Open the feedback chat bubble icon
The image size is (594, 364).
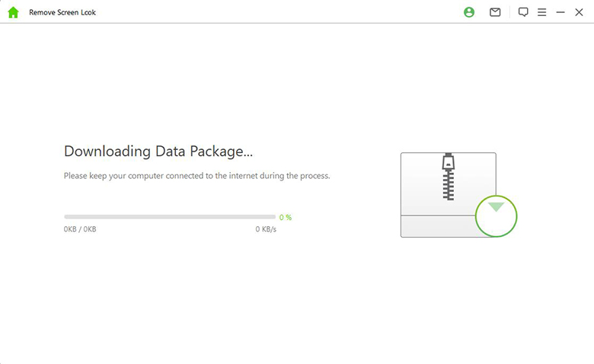pos(523,12)
